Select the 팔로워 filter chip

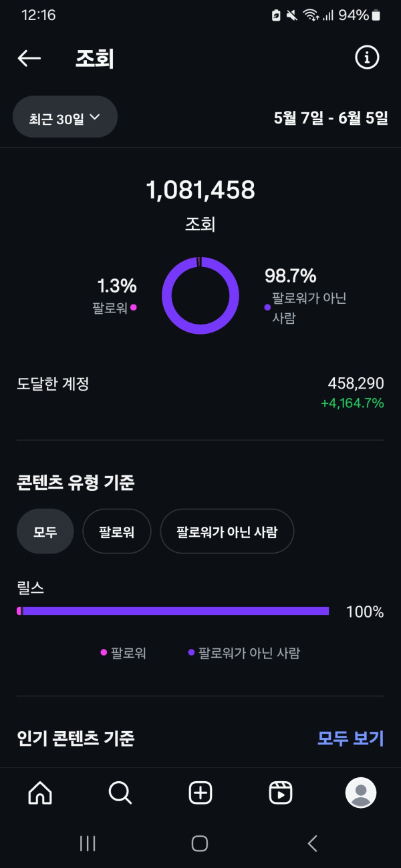click(x=116, y=531)
